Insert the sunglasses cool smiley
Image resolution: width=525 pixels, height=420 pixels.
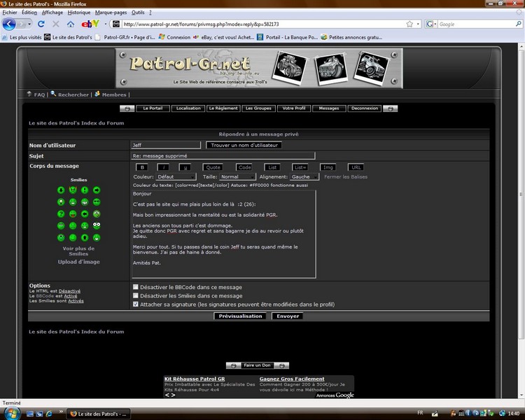pos(97,202)
